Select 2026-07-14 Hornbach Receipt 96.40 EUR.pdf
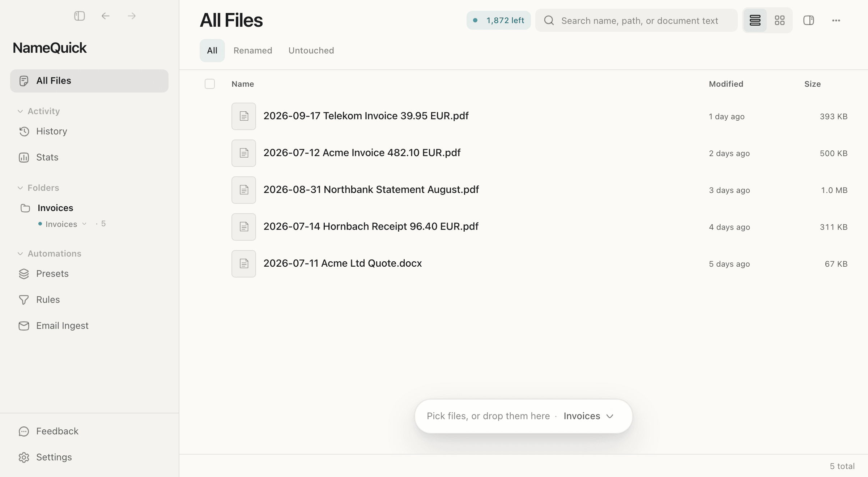 pos(524,227)
